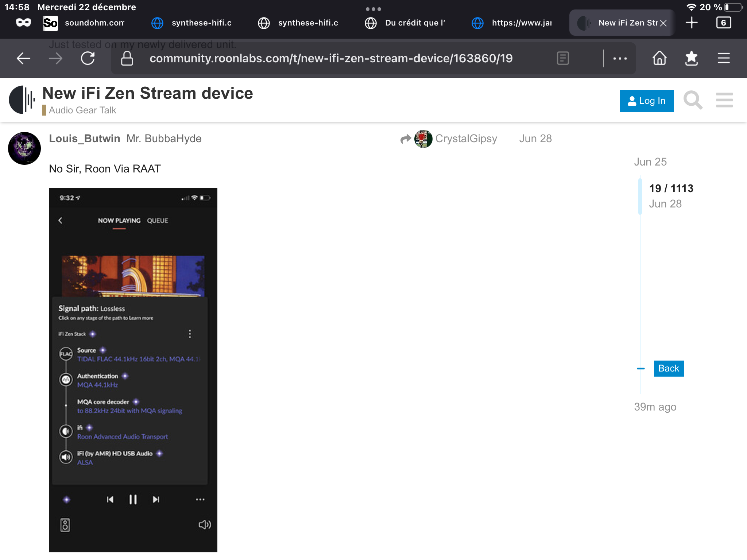Bookmark this page with star icon

click(x=691, y=58)
